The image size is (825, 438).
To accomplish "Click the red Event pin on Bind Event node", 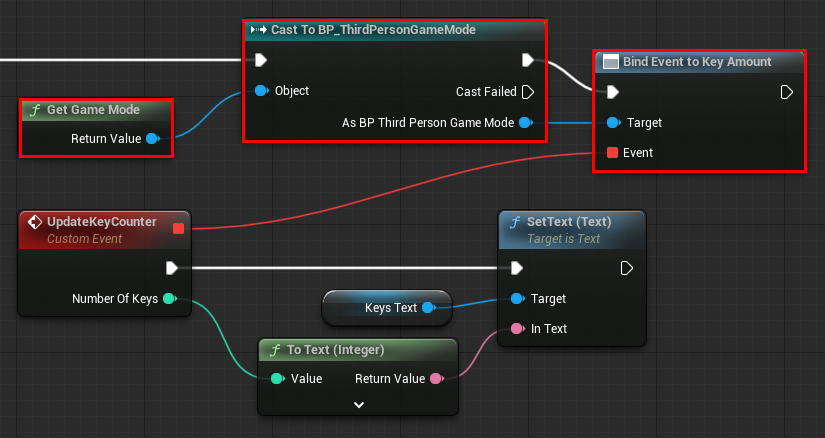I will click(x=613, y=153).
